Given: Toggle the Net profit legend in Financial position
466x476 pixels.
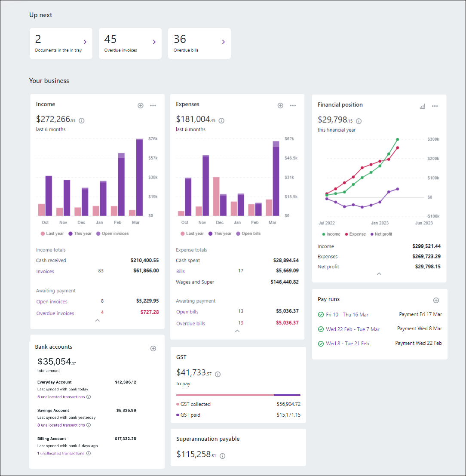Looking at the screenshot, I should (x=381, y=234).
